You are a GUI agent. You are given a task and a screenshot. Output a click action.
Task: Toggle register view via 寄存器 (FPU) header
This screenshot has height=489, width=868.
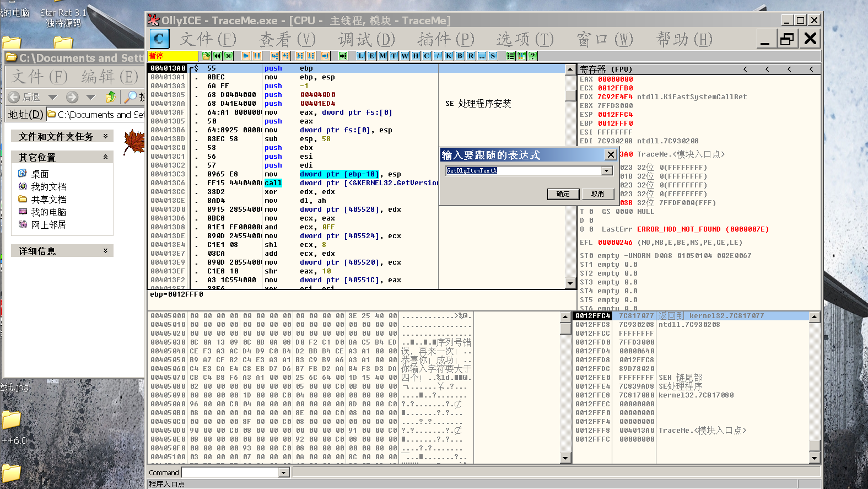(x=606, y=69)
